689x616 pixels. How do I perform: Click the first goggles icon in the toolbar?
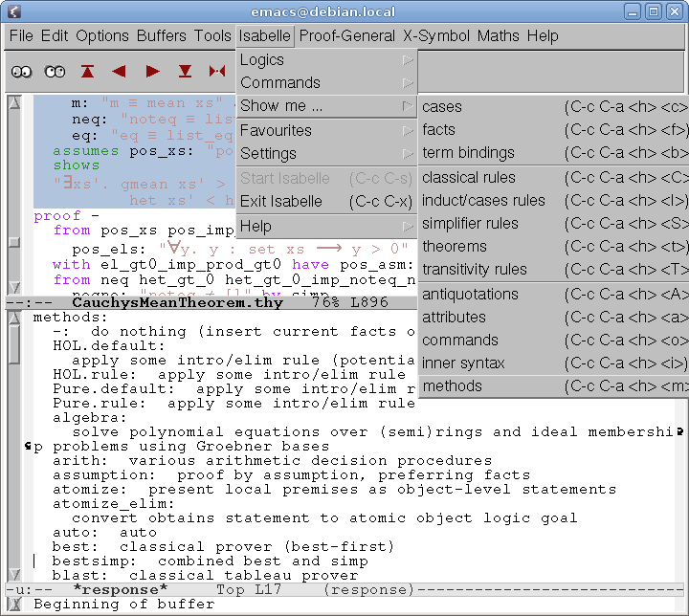[22, 71]
